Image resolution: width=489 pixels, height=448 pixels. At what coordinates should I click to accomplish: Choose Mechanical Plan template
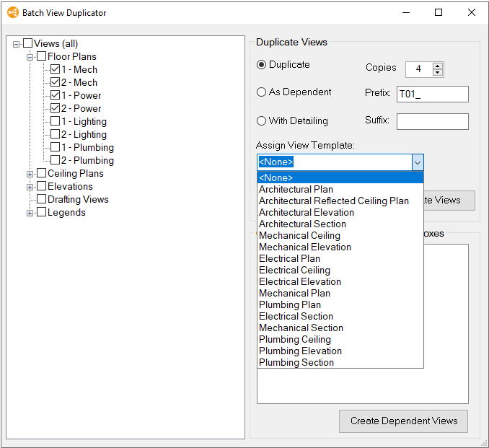(x=340, y=294)
